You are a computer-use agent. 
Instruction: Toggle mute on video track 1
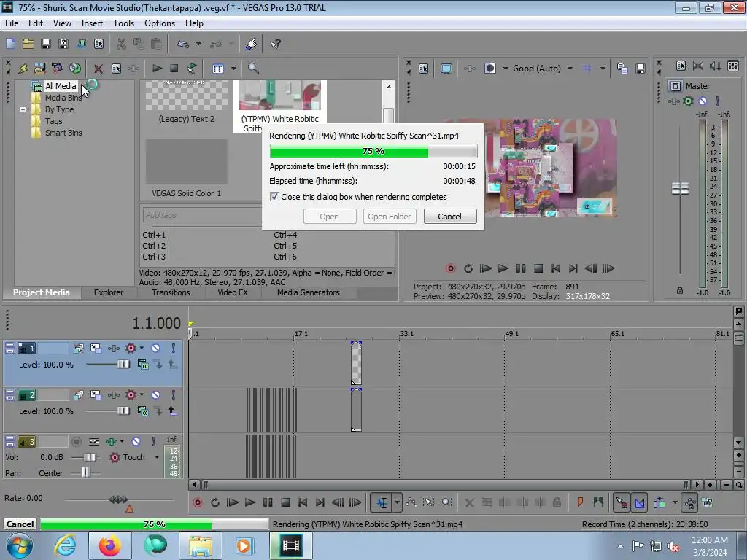[155, 348]
